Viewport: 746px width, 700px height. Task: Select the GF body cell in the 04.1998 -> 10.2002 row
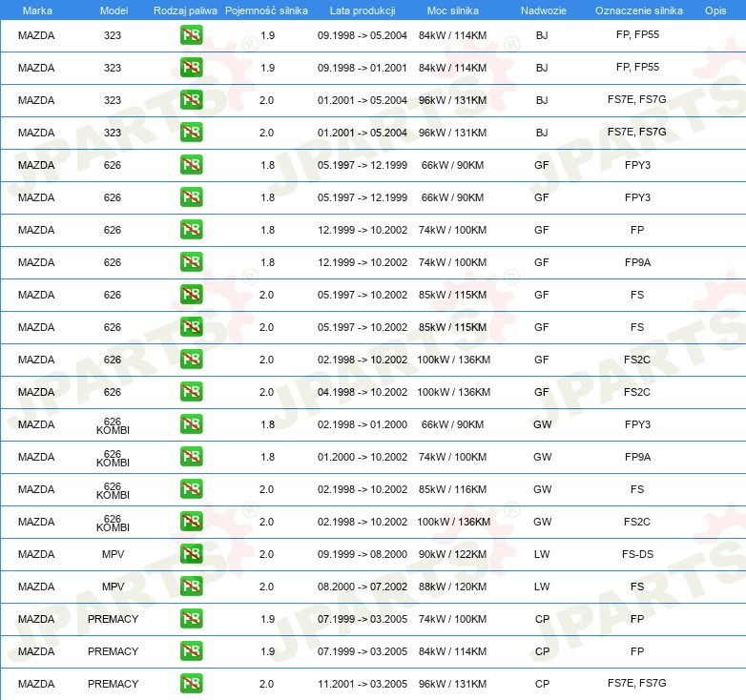[x=542, y=392]
